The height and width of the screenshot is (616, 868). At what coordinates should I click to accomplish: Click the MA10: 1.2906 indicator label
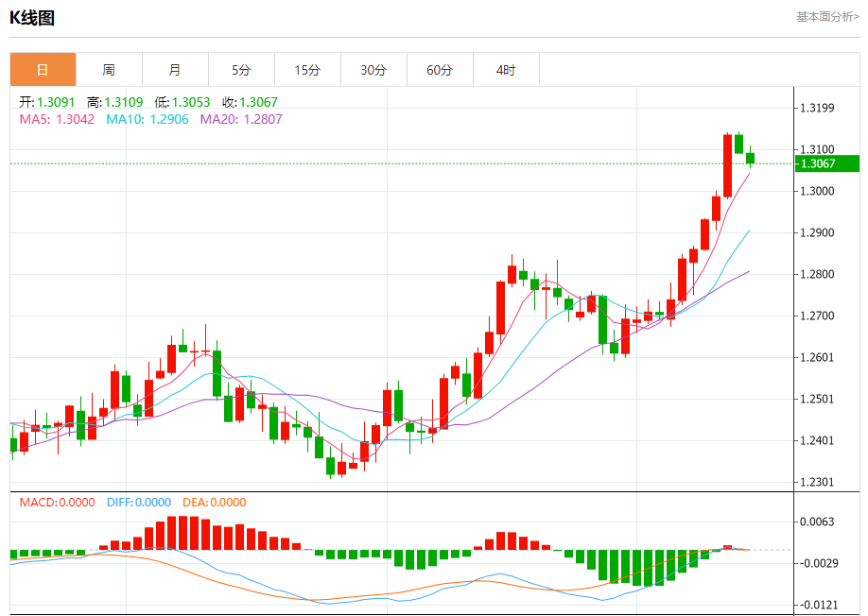pyautogui.click(x=148, y=119)
